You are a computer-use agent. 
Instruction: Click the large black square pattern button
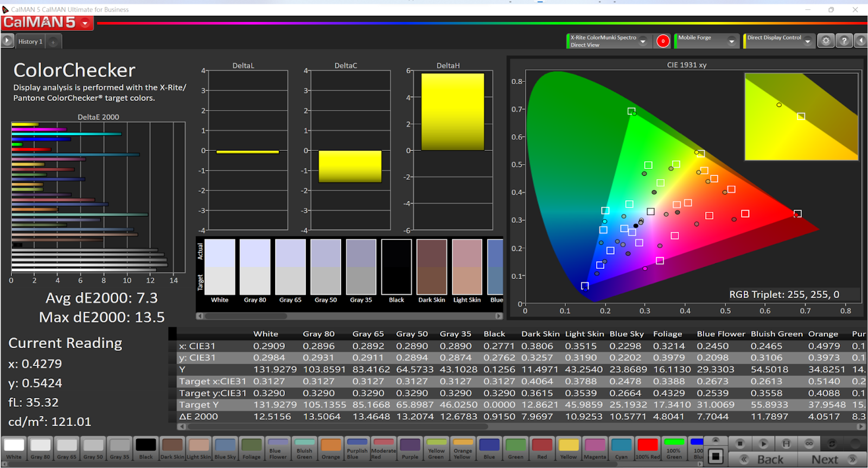click(716, 457)
